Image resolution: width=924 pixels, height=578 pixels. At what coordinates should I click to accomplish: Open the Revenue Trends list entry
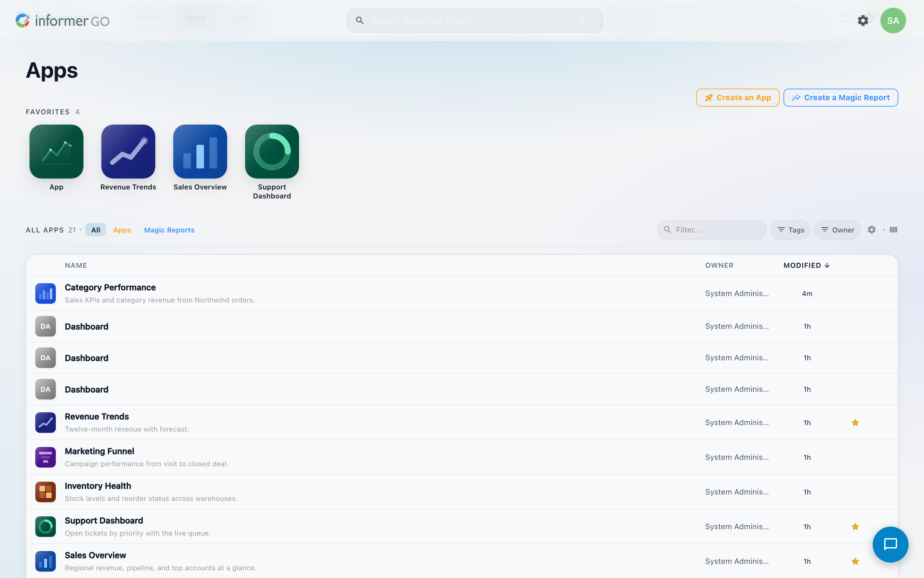click(x=462, y=422)
